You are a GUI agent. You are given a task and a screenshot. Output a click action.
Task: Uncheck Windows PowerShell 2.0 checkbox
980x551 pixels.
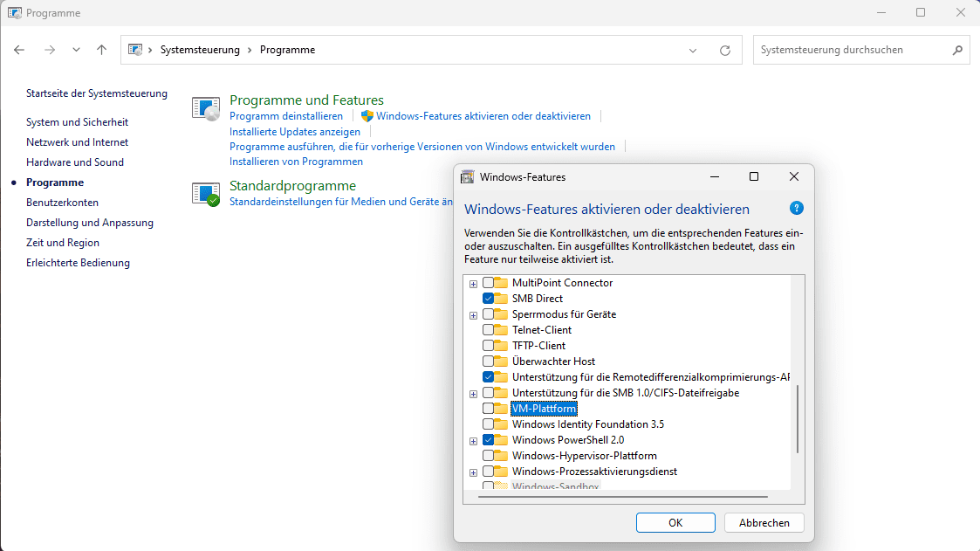[488, 440]
